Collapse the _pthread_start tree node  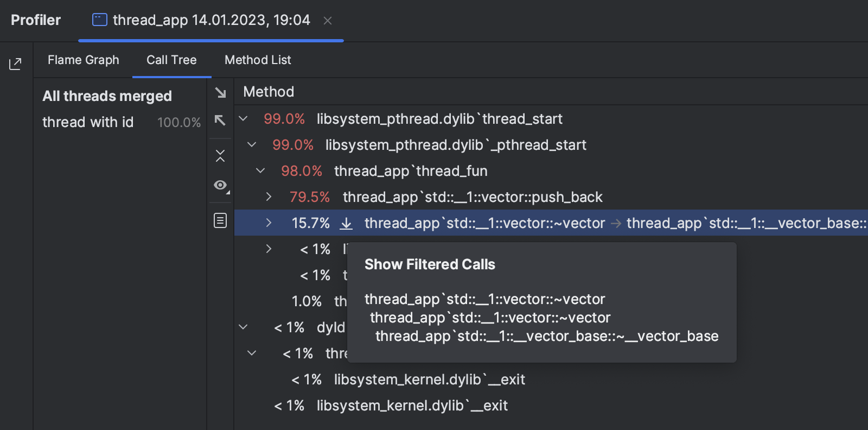click(252, 145)
